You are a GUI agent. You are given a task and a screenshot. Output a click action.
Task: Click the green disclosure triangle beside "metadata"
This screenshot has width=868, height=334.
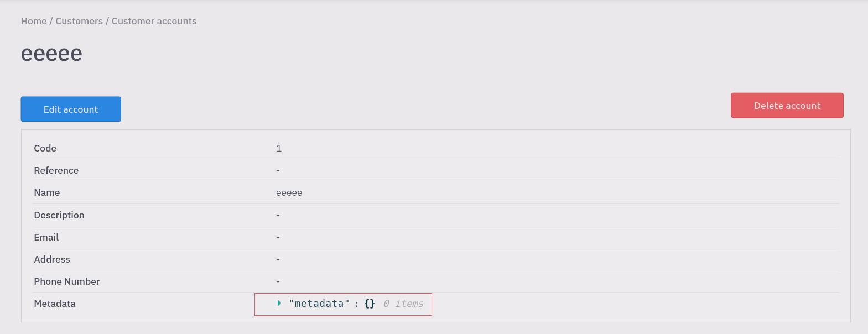click(279, 303)
